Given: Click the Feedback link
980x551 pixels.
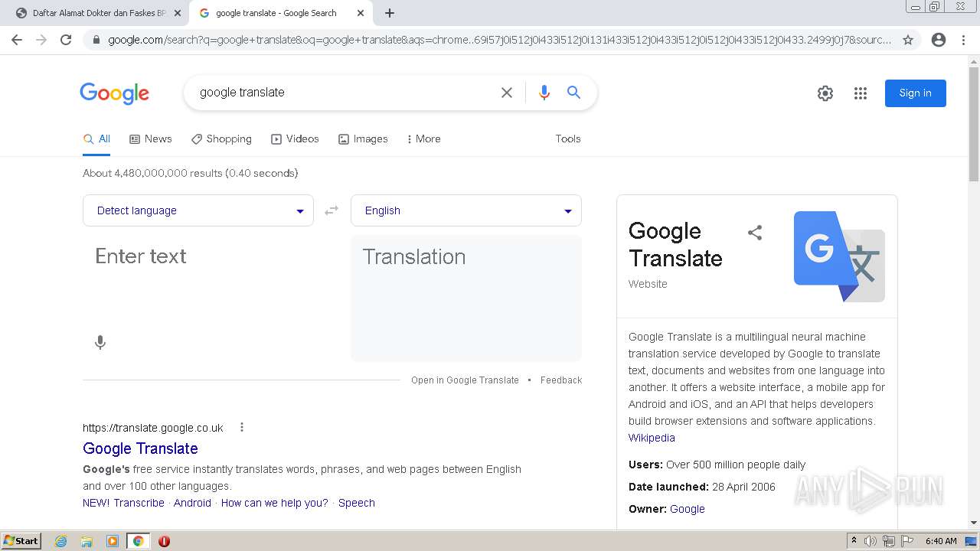Looking at the screenshot, I should click(x=561, y=380).
